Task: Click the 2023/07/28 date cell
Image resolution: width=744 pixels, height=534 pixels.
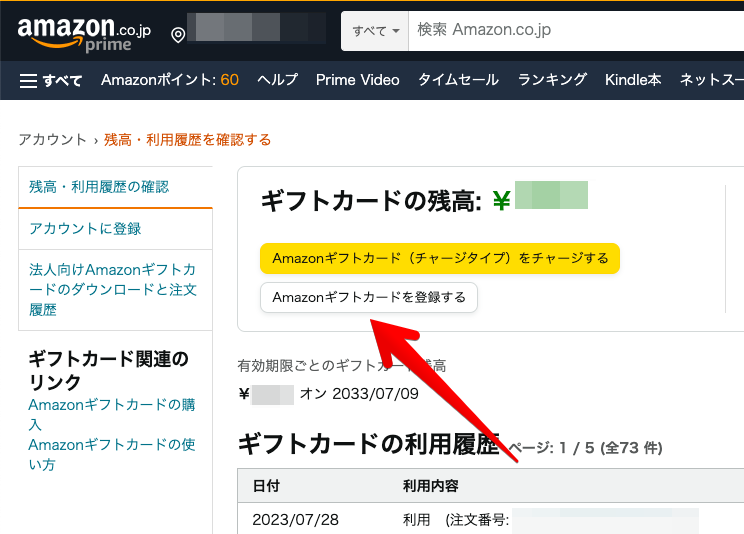Action: pyautogui.click(x=296, y=520)
